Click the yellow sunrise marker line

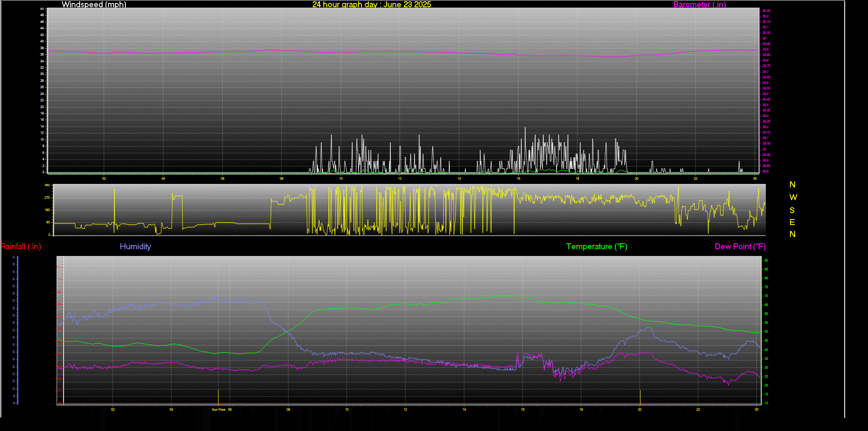coord(218,397)
